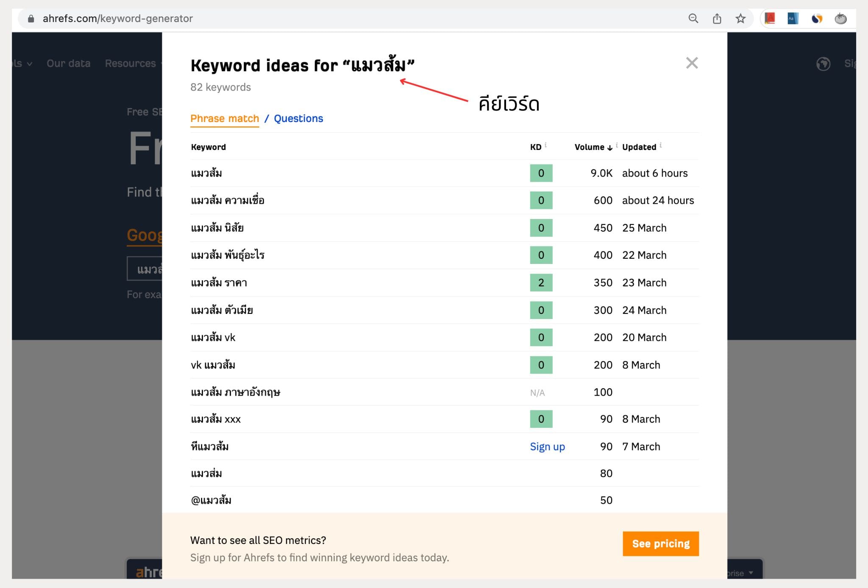The image size is (868, 588).
Task: Click the keyword search field behind the dialog
Action: 145,269
